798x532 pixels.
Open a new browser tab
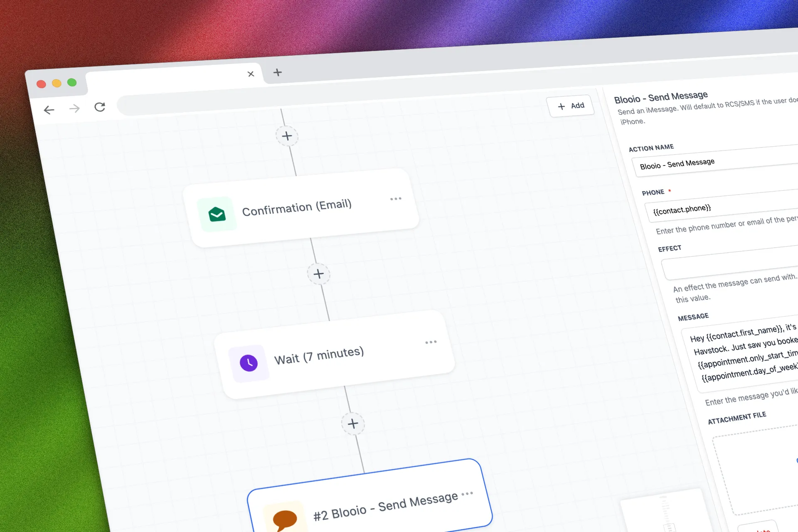[x=277, y=72]
